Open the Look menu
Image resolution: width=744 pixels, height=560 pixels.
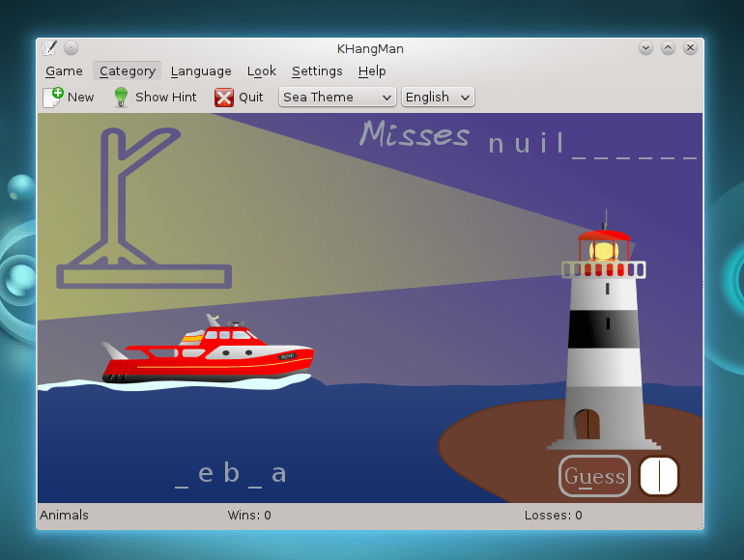click(261, 70)
